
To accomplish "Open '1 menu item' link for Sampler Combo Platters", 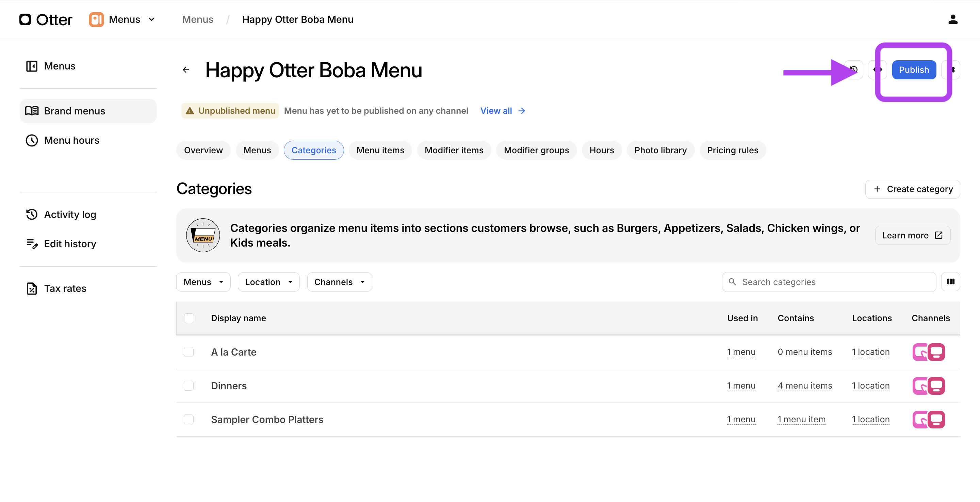I will [802, 419].
